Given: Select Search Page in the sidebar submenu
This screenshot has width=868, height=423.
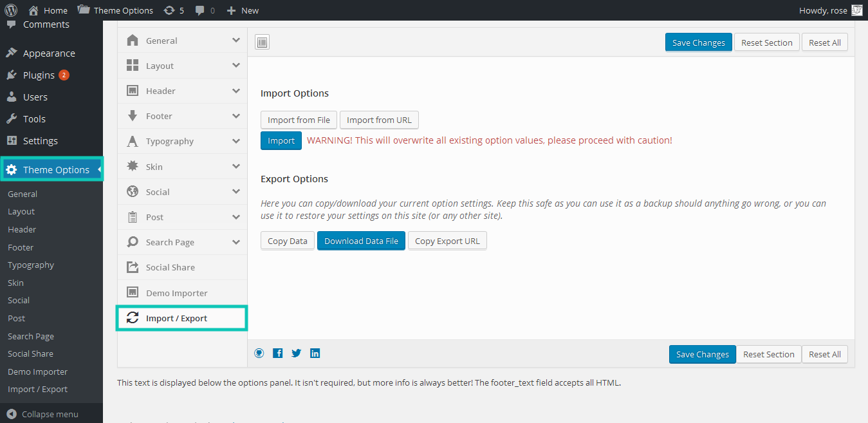Looking at the screenshot, I should (31, 336).
